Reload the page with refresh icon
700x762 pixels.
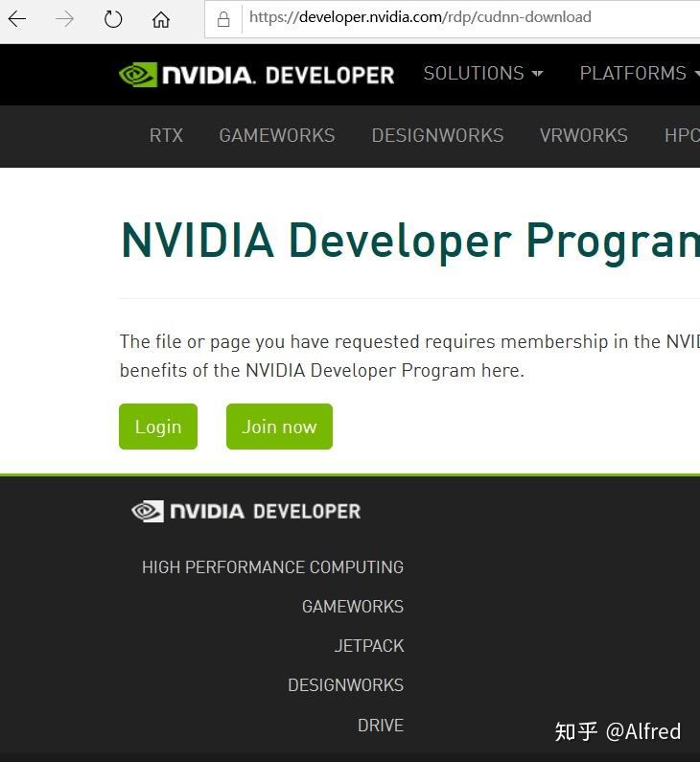coord(113,19)
